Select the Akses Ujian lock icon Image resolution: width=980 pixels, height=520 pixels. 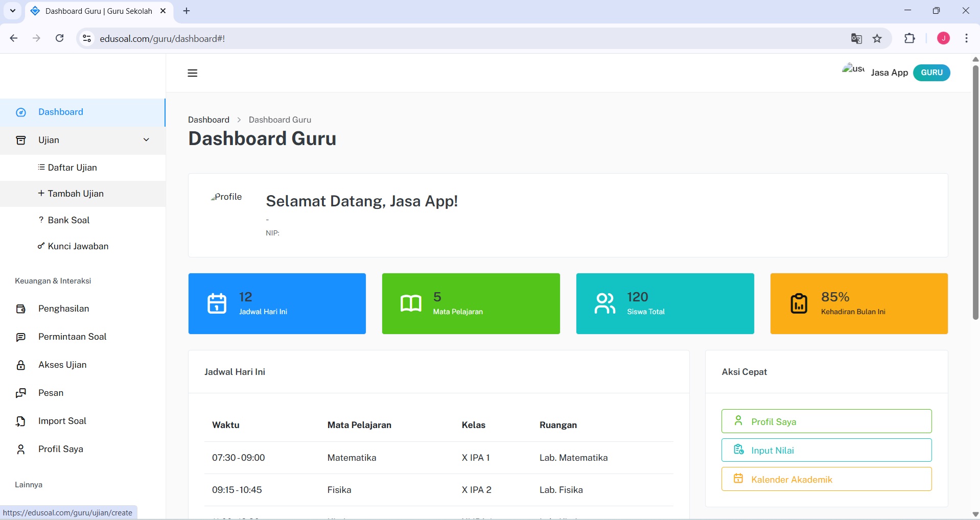20,365
